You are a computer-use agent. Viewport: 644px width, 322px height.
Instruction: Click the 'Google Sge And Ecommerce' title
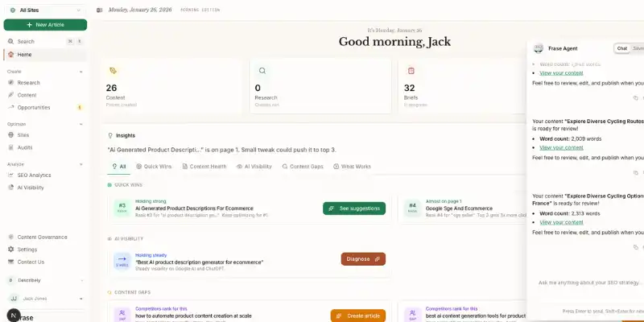pyautogui.click(x=459, y=208)
